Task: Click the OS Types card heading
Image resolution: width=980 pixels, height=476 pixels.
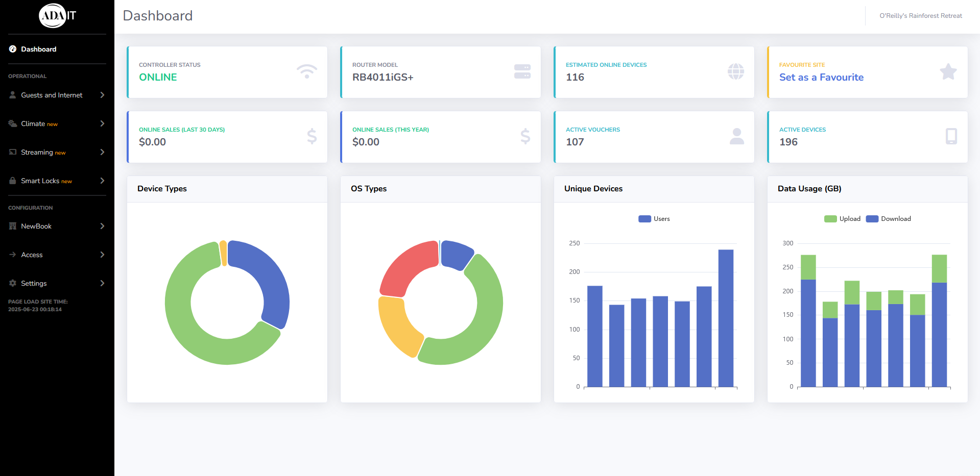Action: click(369, 189)
